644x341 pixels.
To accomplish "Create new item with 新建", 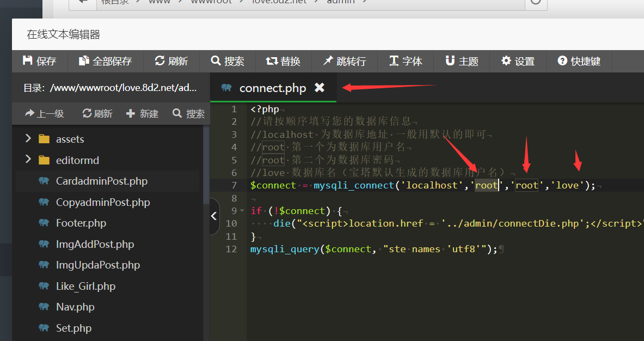I will point(142,113).
